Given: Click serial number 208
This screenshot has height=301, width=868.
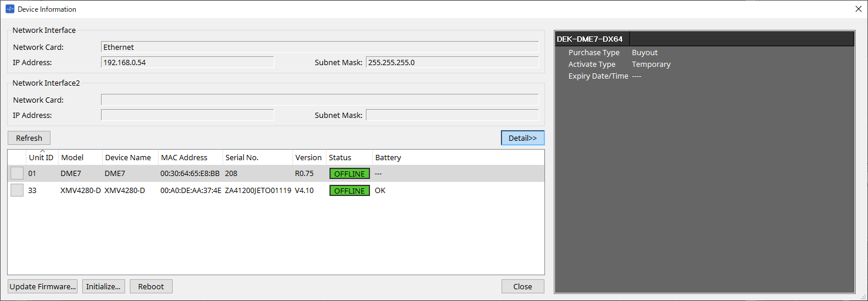Looking at the screenshot, I should (x=231, y=174).
